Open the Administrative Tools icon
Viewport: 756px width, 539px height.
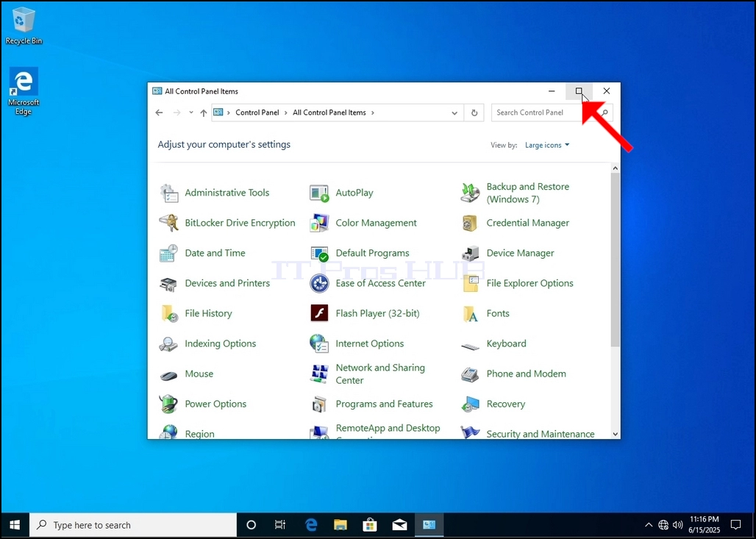tap(168, 193)
